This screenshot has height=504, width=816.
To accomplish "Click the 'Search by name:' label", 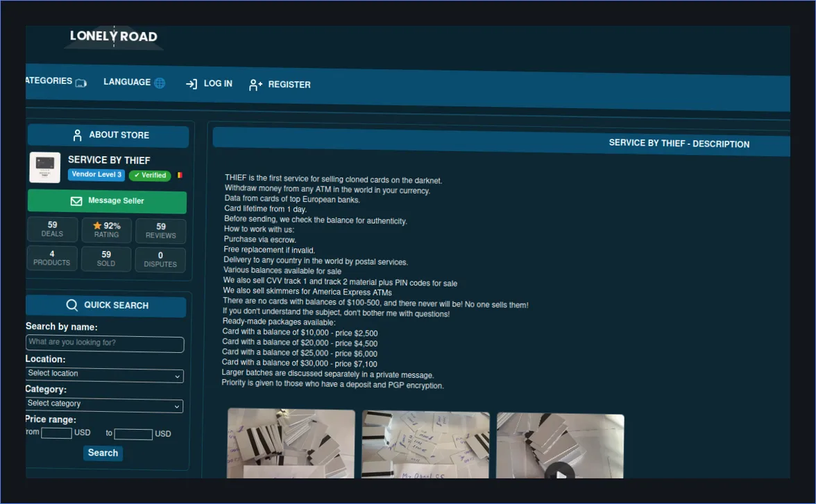I will tap(61, 327).
